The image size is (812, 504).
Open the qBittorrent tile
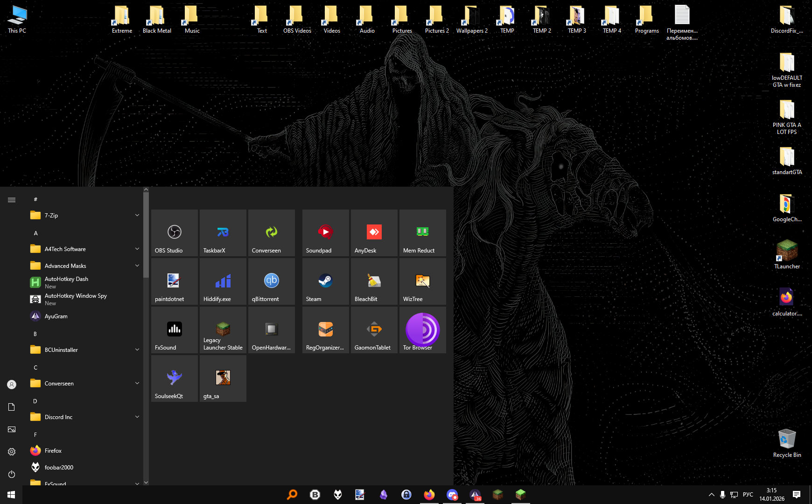click(272, 281)
